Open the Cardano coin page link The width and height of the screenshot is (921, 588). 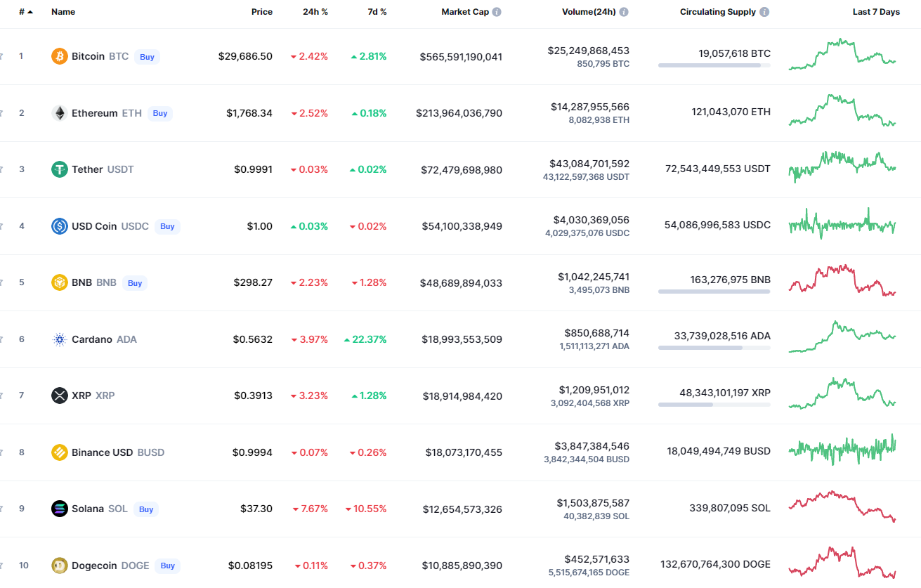(104, 339)
